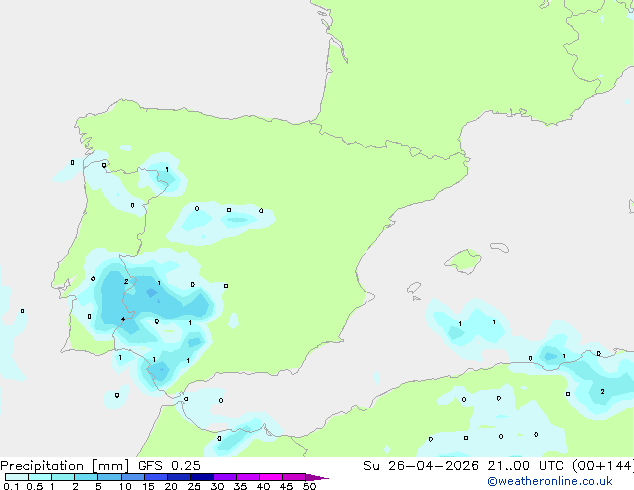This screenshot has height=490, width=634.
Task: Click the weatheronline.co.uk link
Action: 549,481
